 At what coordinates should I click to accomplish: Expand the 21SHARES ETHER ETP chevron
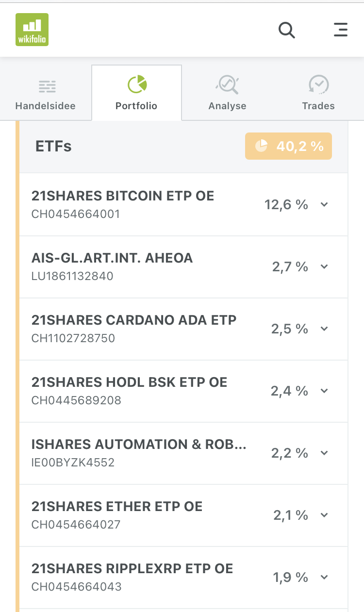pos(325,515)
